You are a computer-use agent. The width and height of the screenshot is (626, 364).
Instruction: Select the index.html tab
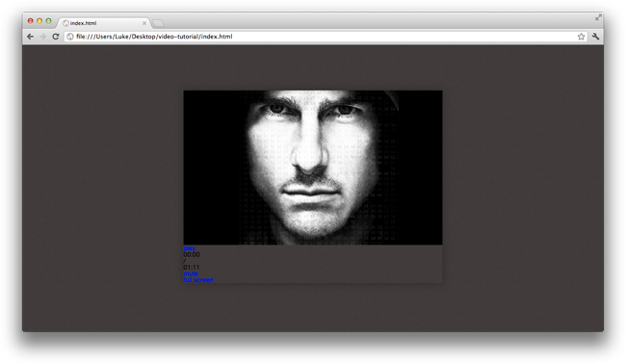(x=104, y=23)
